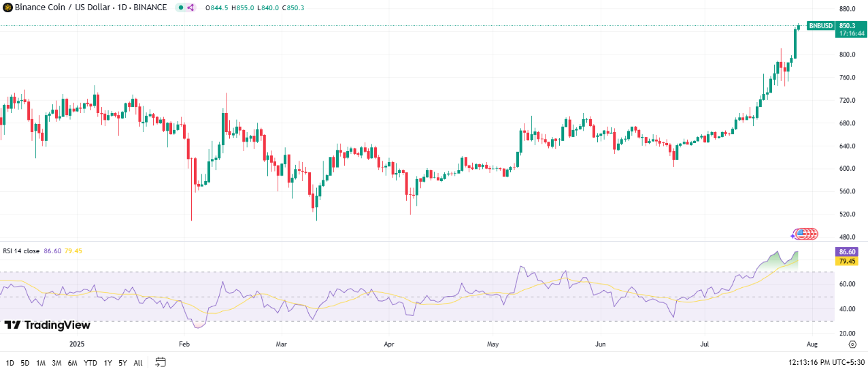
Task: Click the Apr label on the time axis
Action: pos(388,345)
